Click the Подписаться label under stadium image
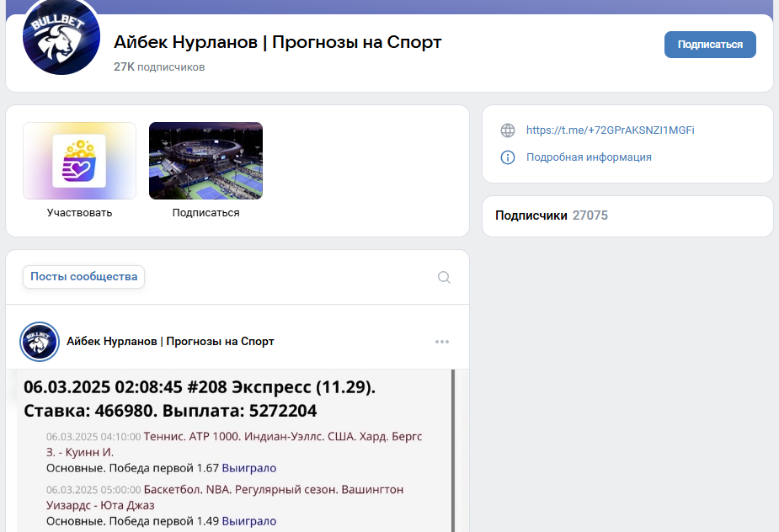 205,213
